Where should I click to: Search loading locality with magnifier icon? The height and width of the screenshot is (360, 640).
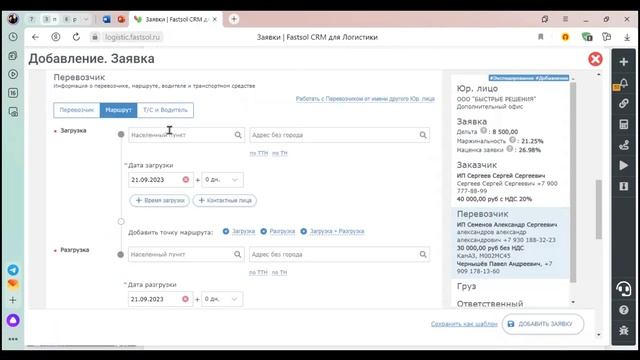tap(238, 135)
